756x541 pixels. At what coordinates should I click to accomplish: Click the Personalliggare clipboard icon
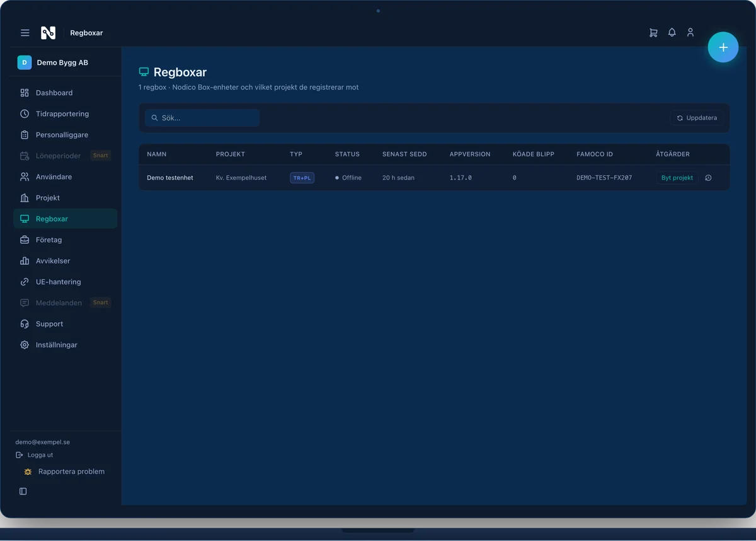[25, 135]
